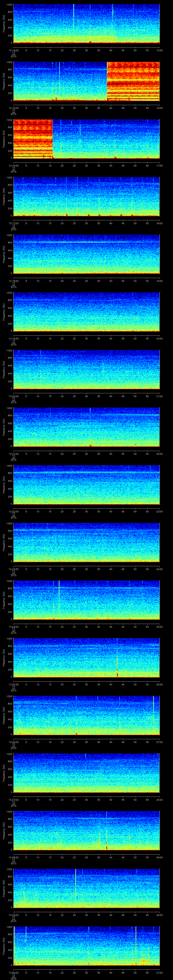Click the spectrogram panel starting at 13:14:00
173x980 pixels.
tap(86, 24)
